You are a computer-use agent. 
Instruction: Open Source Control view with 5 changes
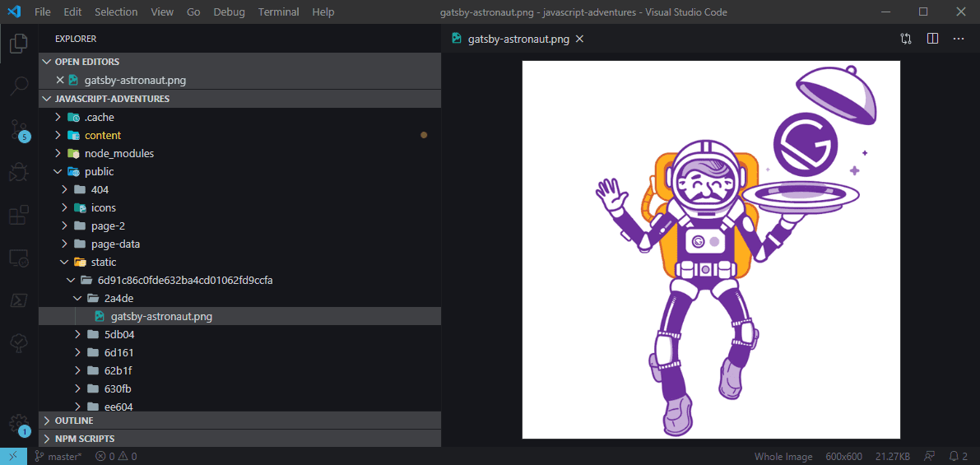click(x=19, y=130)
